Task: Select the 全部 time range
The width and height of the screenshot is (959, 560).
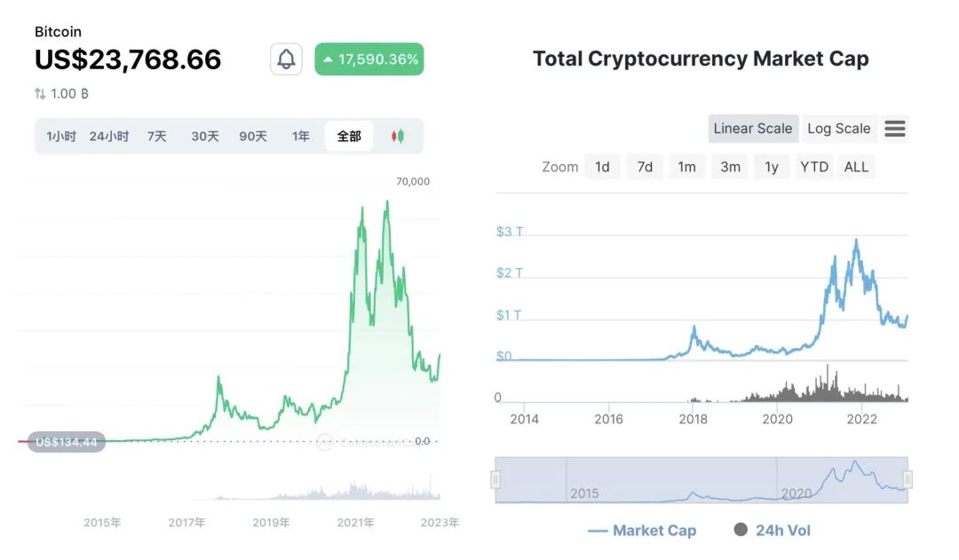Action: point(349,137)
